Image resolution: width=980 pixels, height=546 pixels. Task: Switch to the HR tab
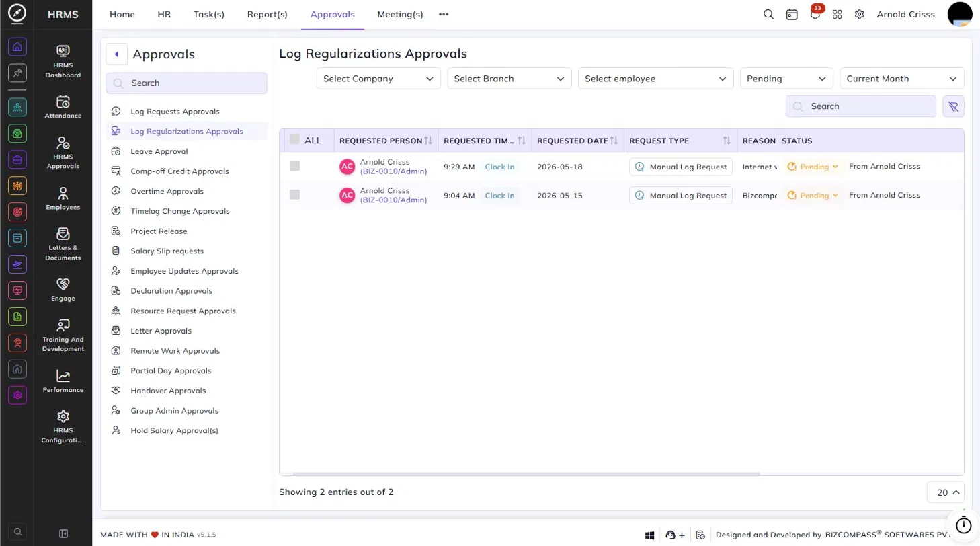tap(164, 14)
